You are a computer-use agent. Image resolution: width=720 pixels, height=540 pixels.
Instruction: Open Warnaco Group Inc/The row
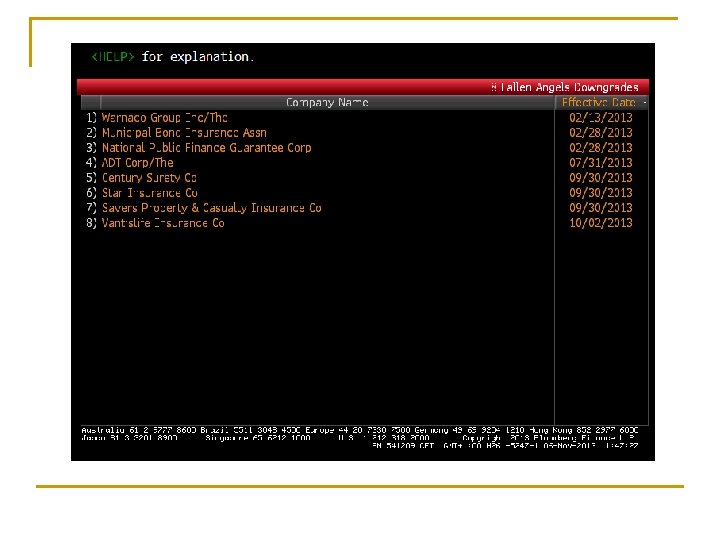(x=164, y=118)
